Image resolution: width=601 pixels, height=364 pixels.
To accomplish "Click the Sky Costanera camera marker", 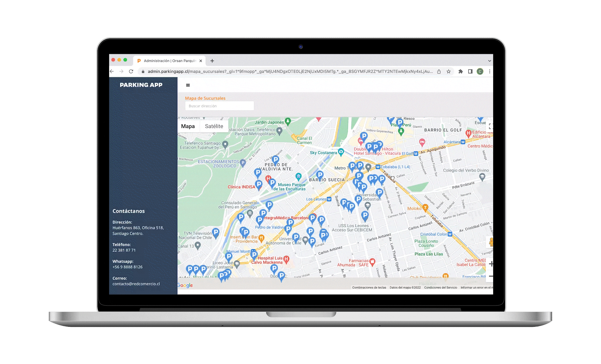I will (341, 152).
